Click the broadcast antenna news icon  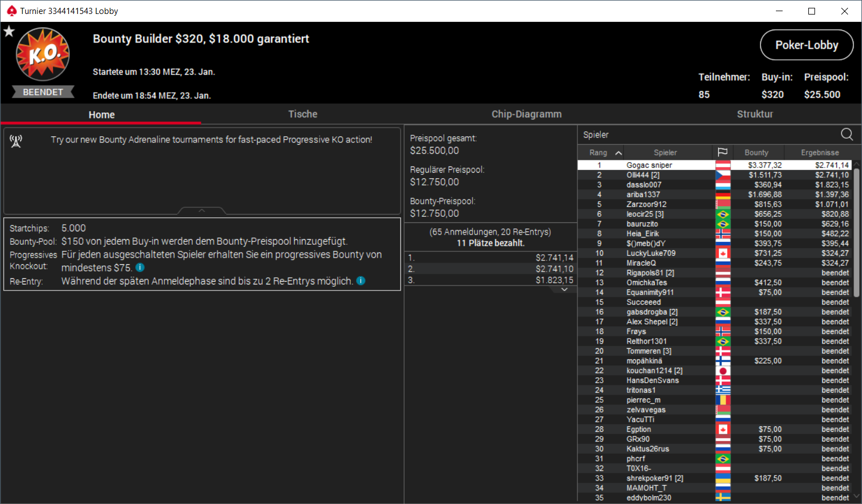tap(16, 141)
